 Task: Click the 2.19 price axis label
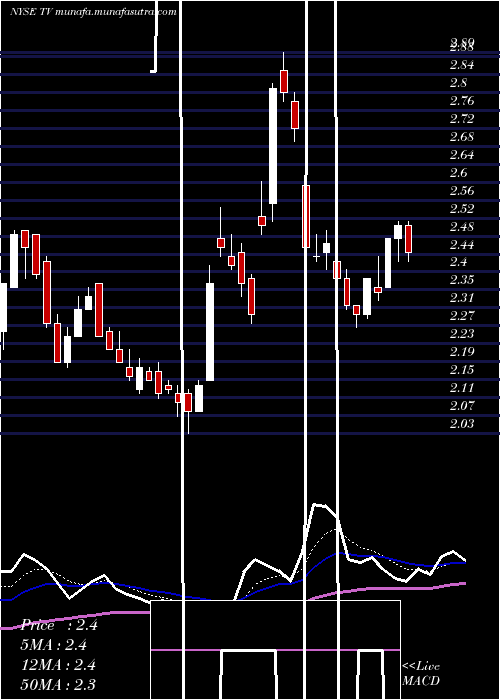coord(462,352)
